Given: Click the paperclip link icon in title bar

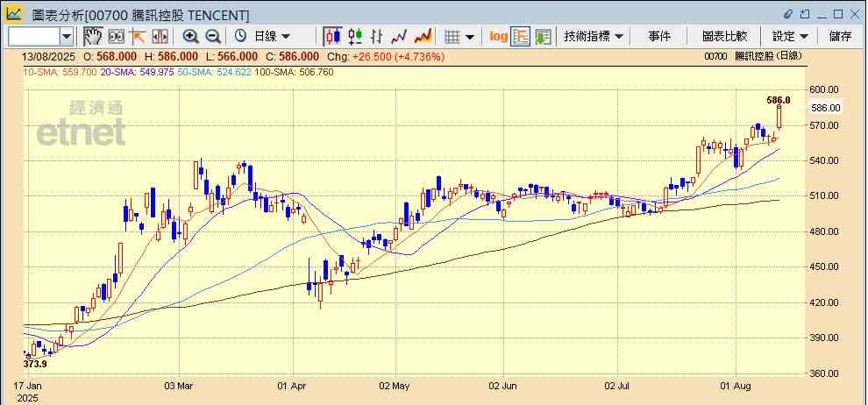Looking at the screenshot, I should 788,14.
